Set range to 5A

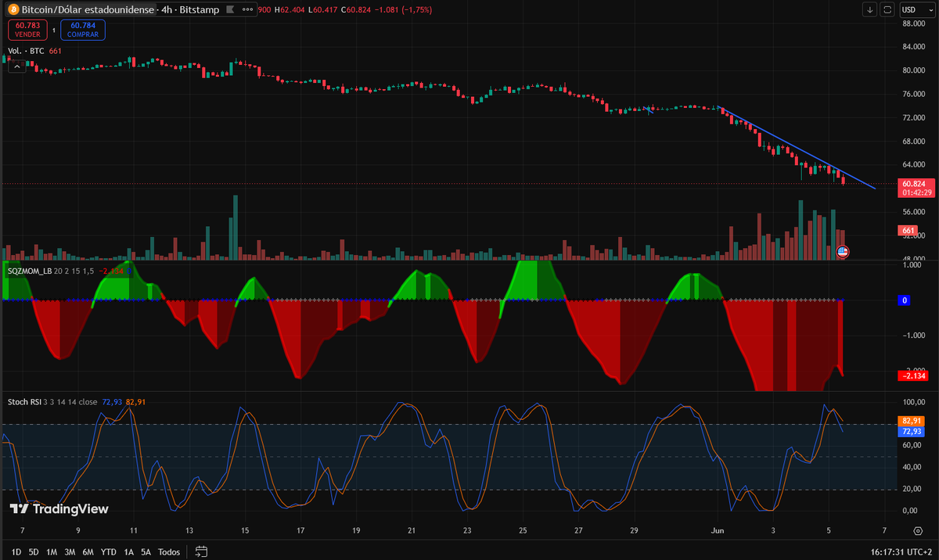point(146,551)
